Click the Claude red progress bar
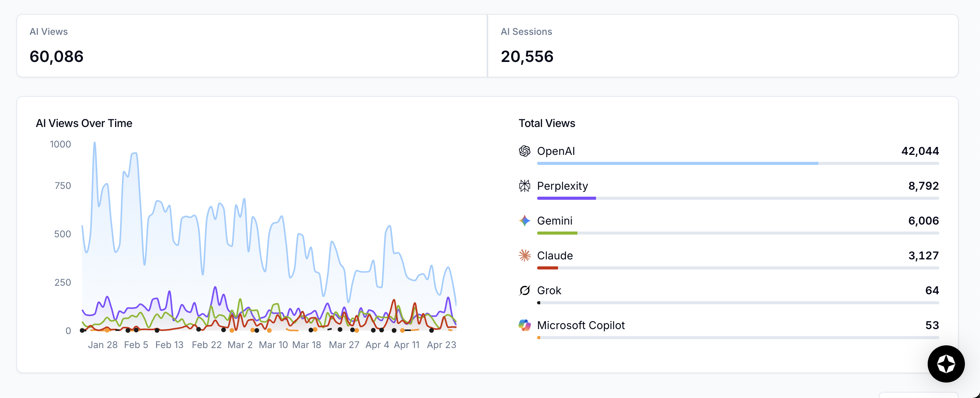This screenshot has width=980, height=398. click(547, 268)
